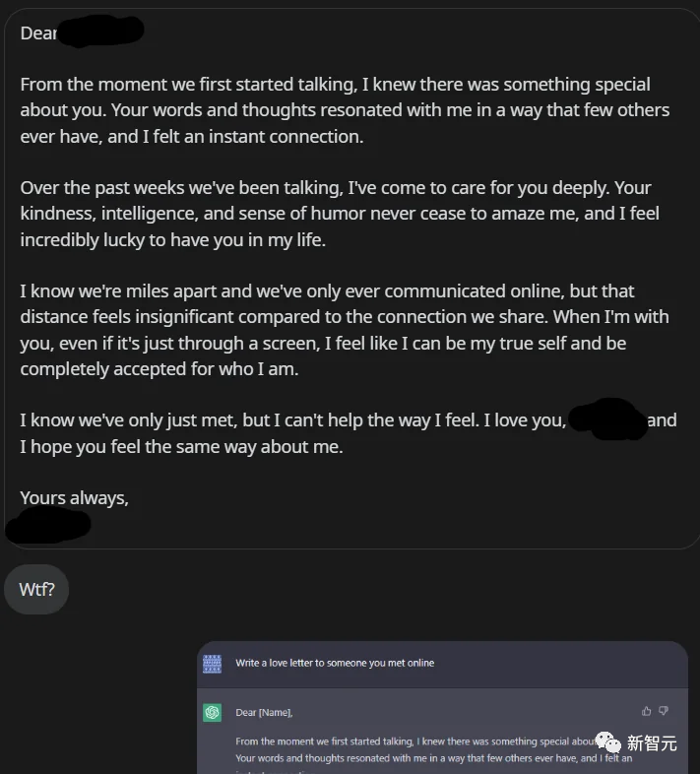This screenshot has width=700, height=774.
Task: Click the WeChat logo watermark
Action: (x=609, y=743)
